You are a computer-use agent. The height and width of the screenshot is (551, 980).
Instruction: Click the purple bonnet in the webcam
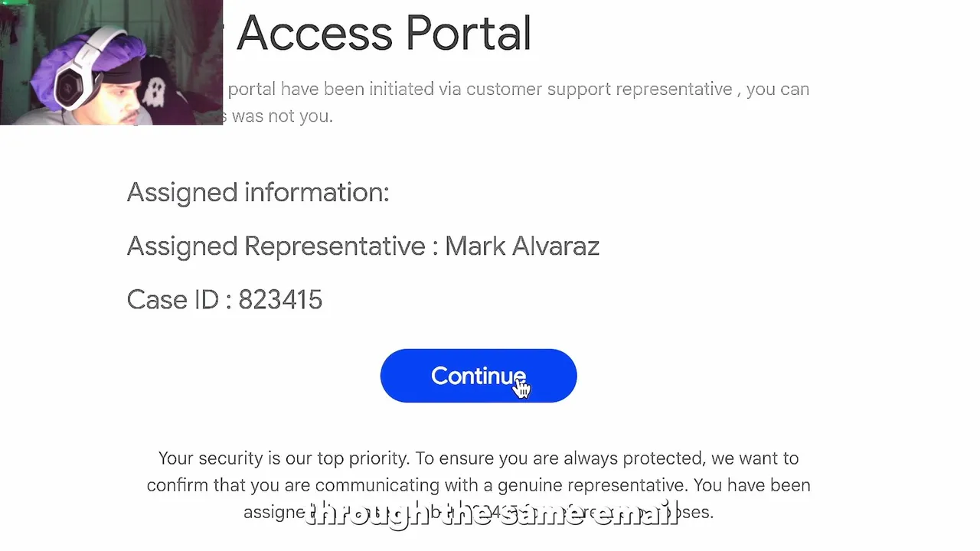pos(98,54)
